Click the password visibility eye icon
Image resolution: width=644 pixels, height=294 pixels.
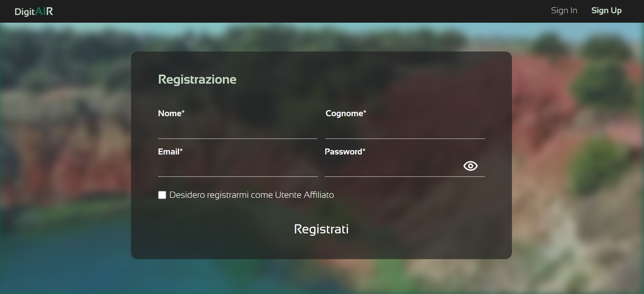pyautogui.click(x=470, y=166)
